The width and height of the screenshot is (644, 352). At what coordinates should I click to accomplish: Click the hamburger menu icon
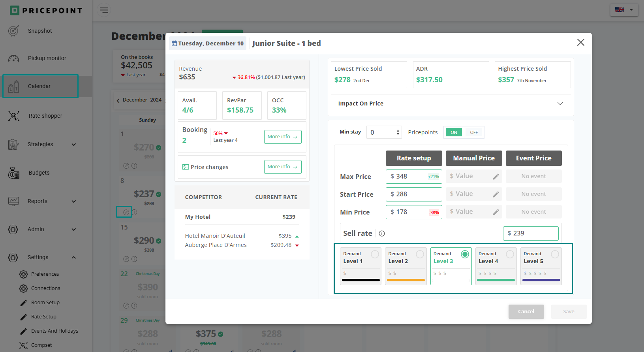104,10
